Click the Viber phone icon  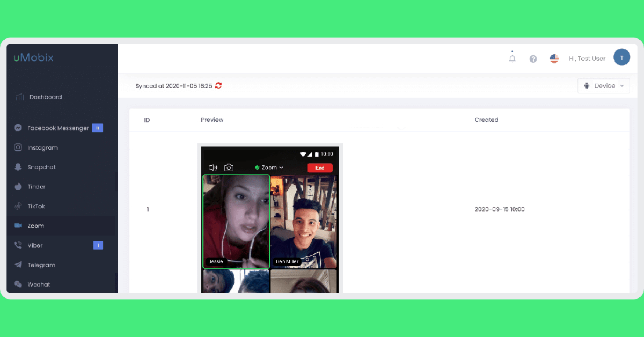18,245
